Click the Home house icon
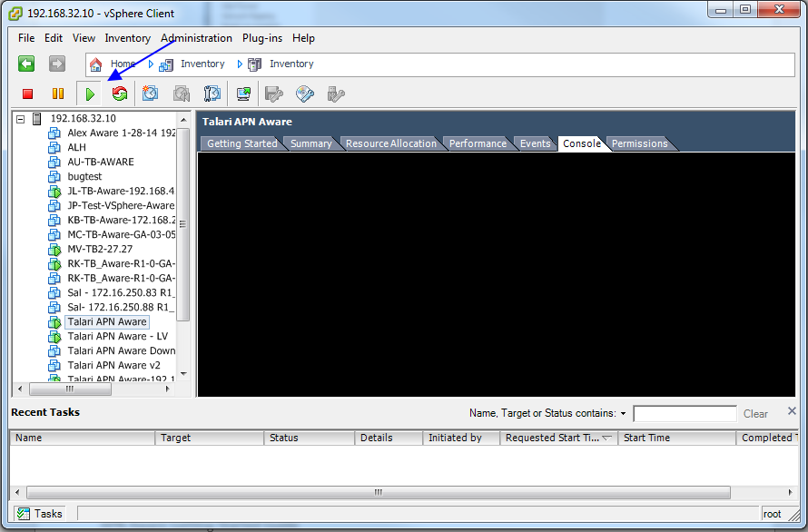Image resolution: width=808 pixels, height=532 pixels. pos(96,64)
